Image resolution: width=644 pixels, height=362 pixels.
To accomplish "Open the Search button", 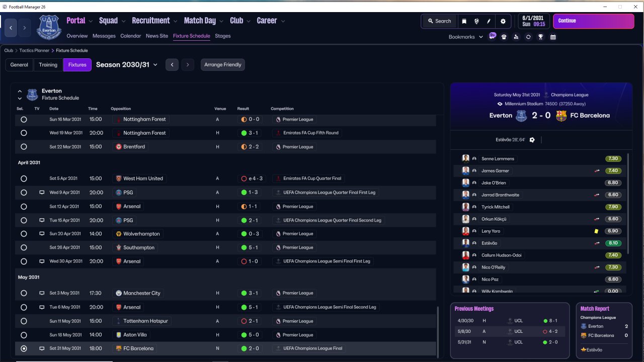I will tap(439, 21).
